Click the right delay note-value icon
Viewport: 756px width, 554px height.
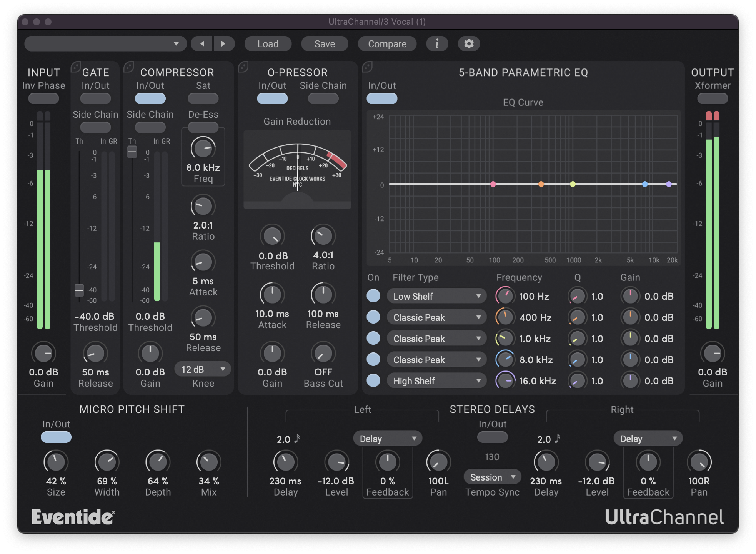click(558, 439)
